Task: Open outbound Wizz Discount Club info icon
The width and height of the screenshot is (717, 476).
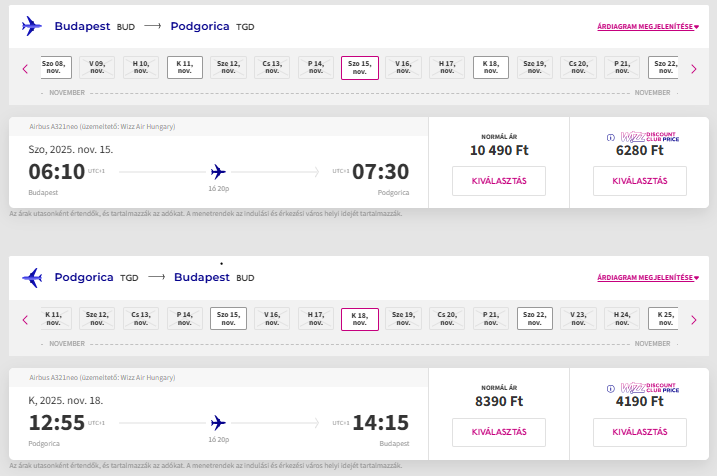Action: coord(610,137)
